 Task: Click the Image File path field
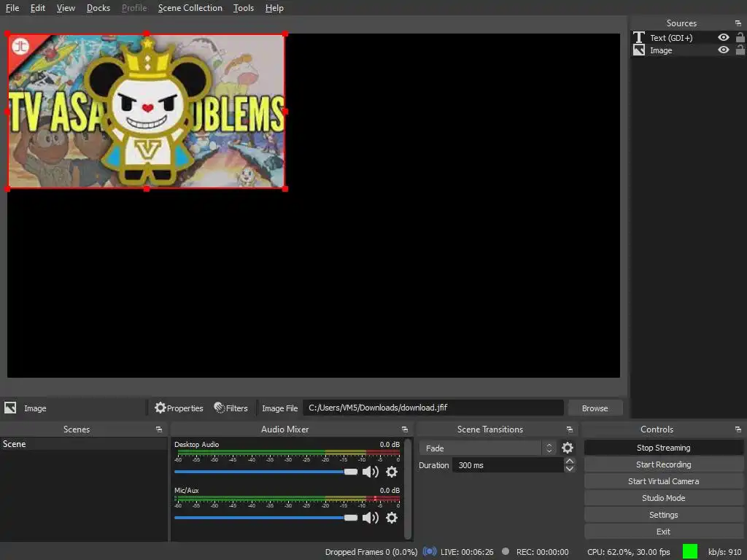(x=433, y=408)
